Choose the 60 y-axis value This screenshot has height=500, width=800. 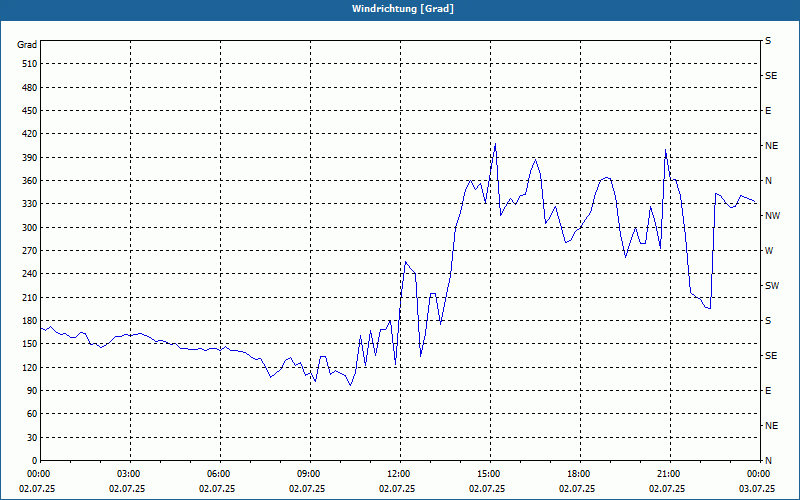click(x=32, y=413)
